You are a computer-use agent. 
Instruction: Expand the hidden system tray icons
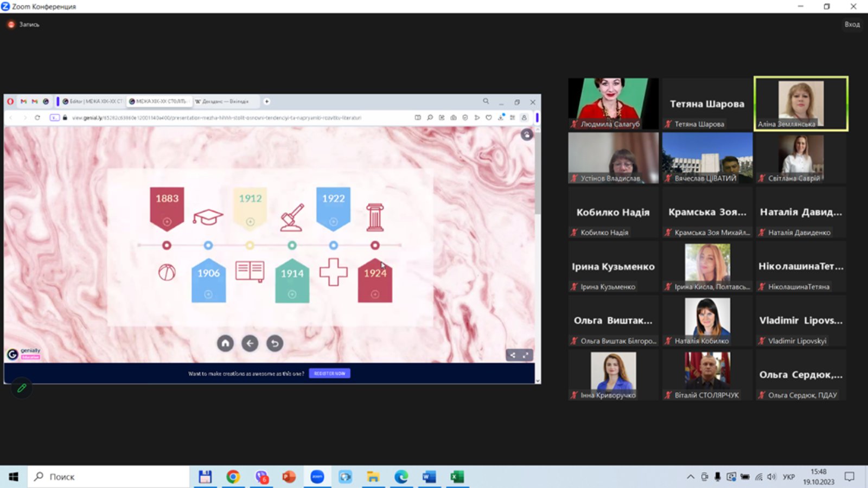point(690,477)
